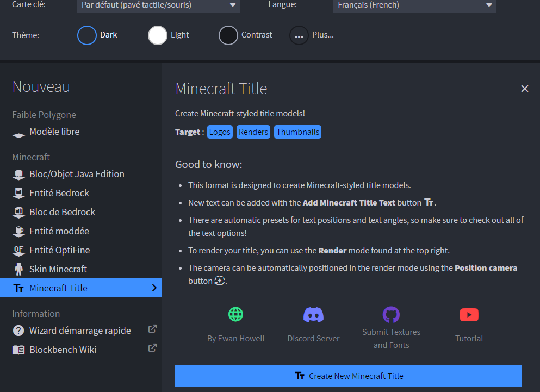Click the Position camera icon in text
This screenshot has height=392, width=540.
220,281
